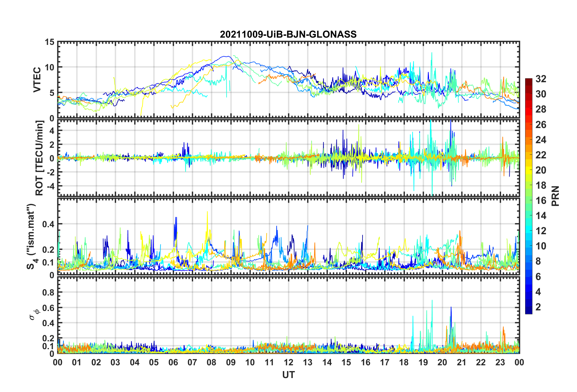
Task: Click the 21 hour tick on the UT axis
Action: [x=462, y=362]
